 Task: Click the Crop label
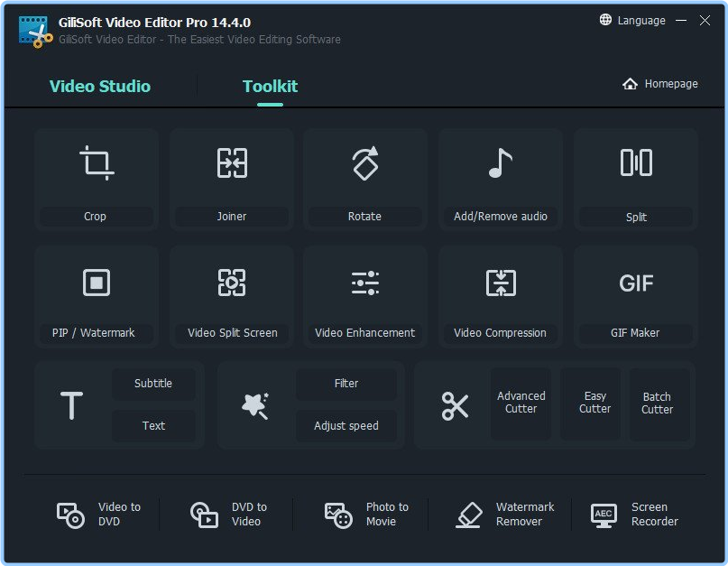click(x=96, y=217)
